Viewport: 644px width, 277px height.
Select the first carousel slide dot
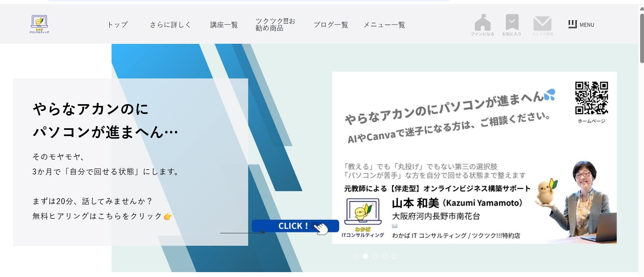(356, 256)
